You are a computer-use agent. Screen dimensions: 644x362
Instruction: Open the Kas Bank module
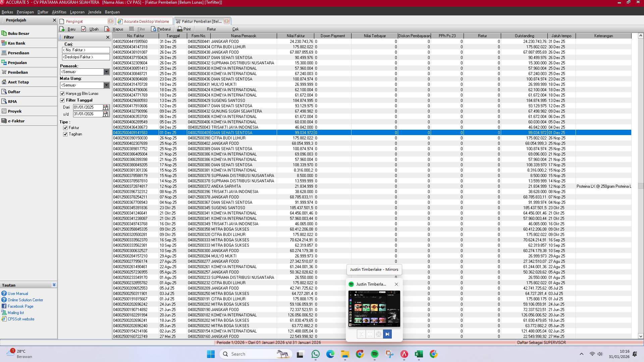tap(17, 43)
